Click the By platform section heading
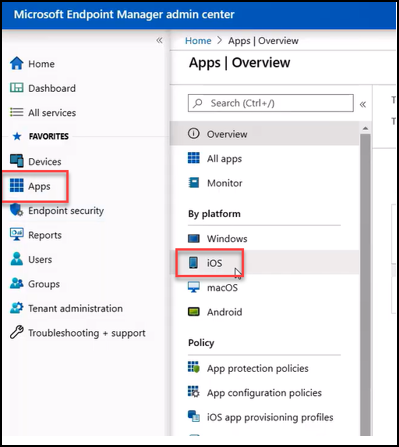This screenshot has width=399, height=447. point(214,214)
